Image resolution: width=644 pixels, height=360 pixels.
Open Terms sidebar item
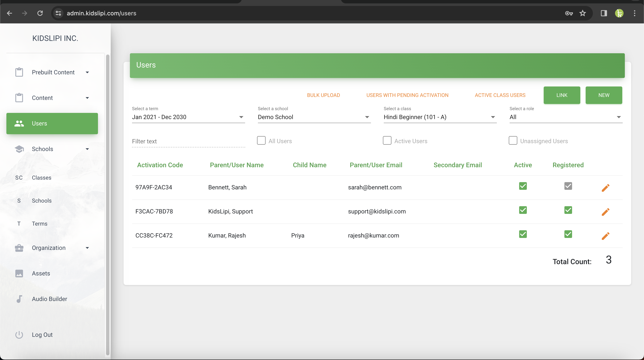[x=39, y=223]
